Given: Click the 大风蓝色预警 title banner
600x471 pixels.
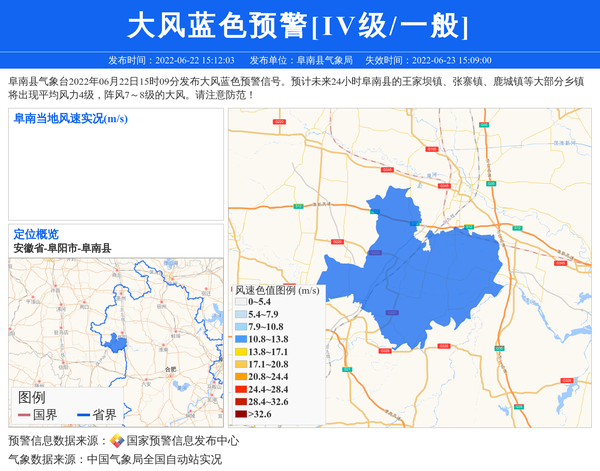Looking at the screenshot, I should pos(299,26).
